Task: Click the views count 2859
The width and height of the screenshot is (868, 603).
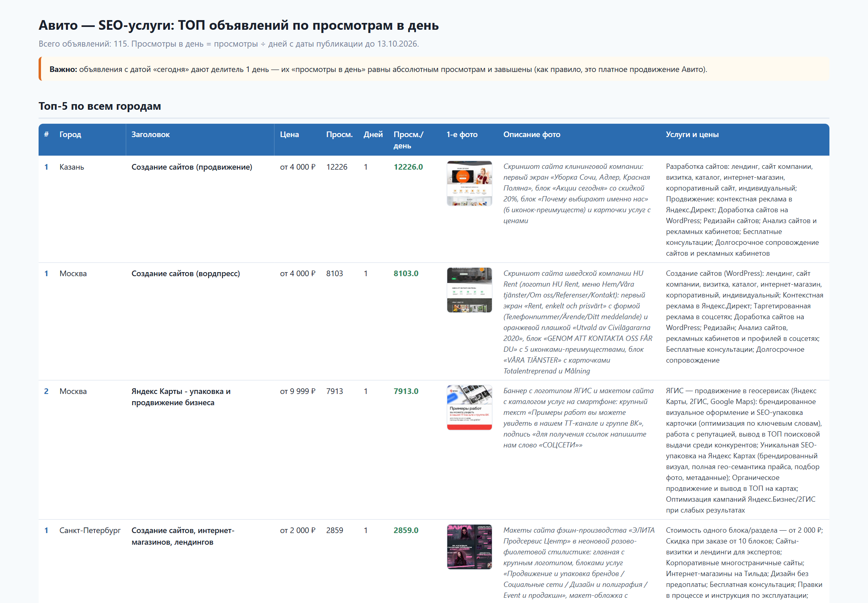Action: point(335,530)
